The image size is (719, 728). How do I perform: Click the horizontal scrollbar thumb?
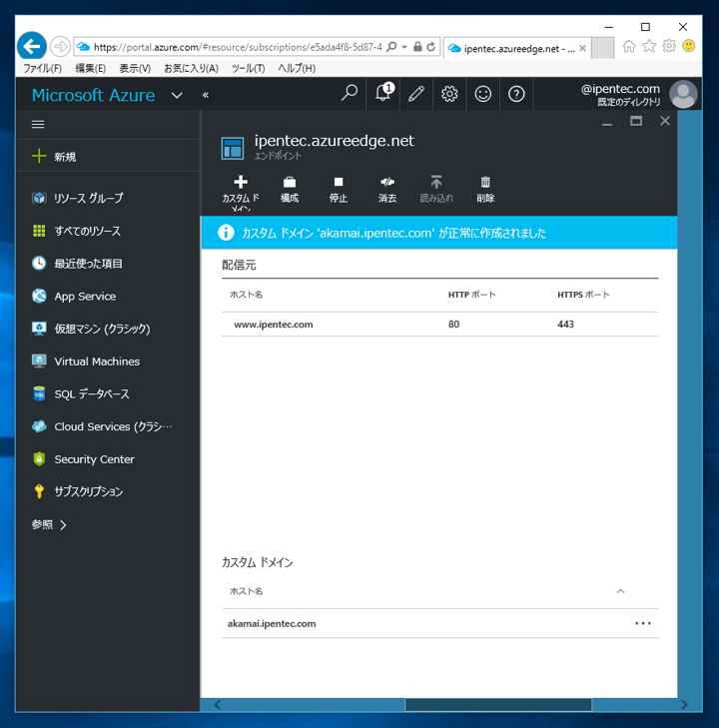point(498,704)
